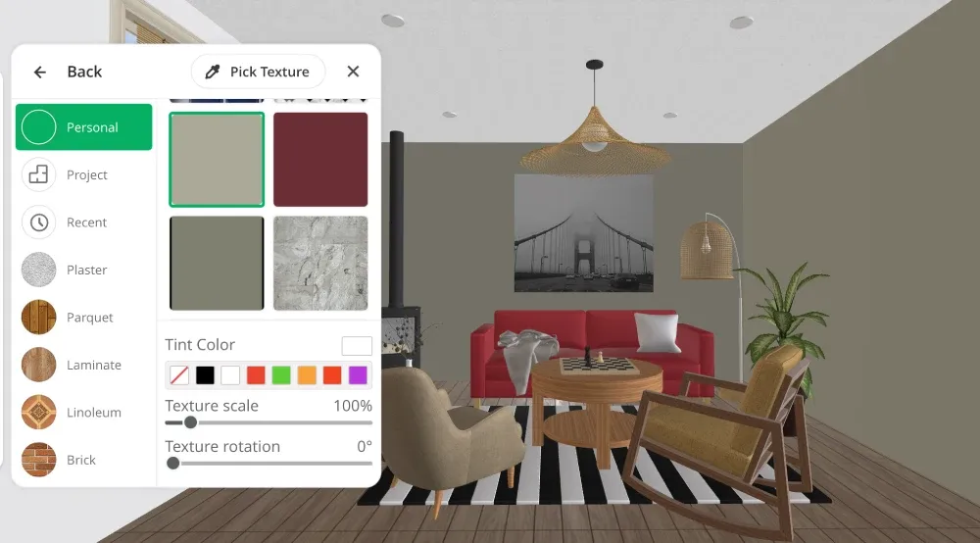Click the Linoleum pattern icon
Screen dimensions: 980x543
pyautogui.click(x=39, y=412)
